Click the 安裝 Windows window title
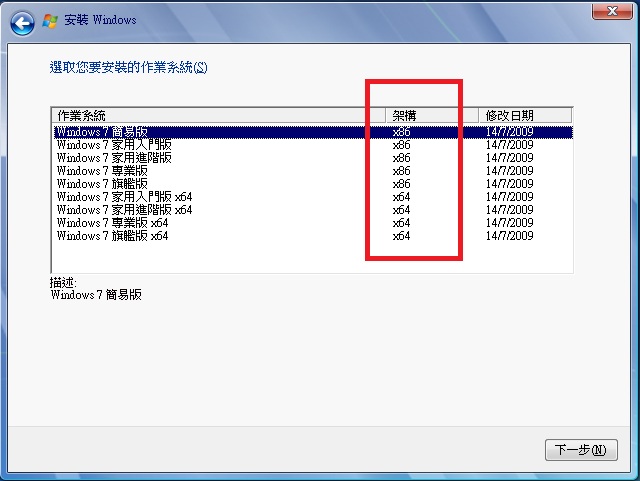This screenshot has width=640, height=481. pyautogui.click(x=100, y=20)
